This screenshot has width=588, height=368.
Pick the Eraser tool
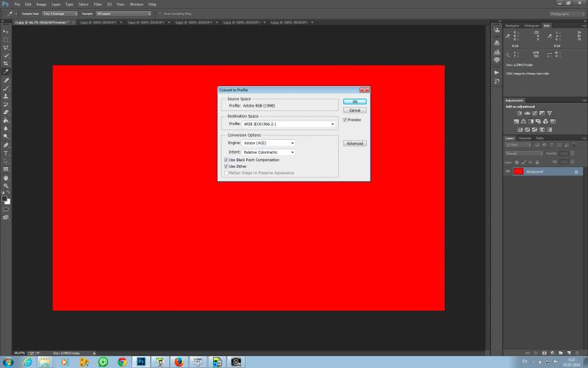point(6,113)
